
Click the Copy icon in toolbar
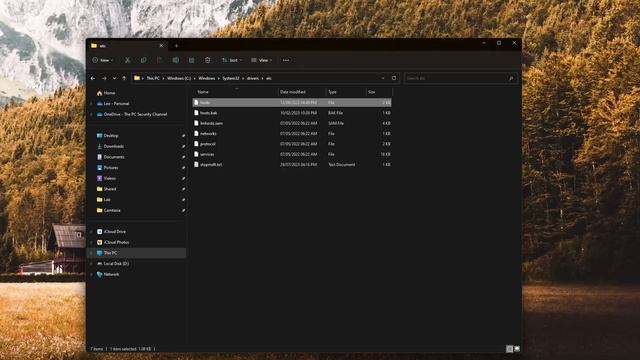(x=144, y=60)
